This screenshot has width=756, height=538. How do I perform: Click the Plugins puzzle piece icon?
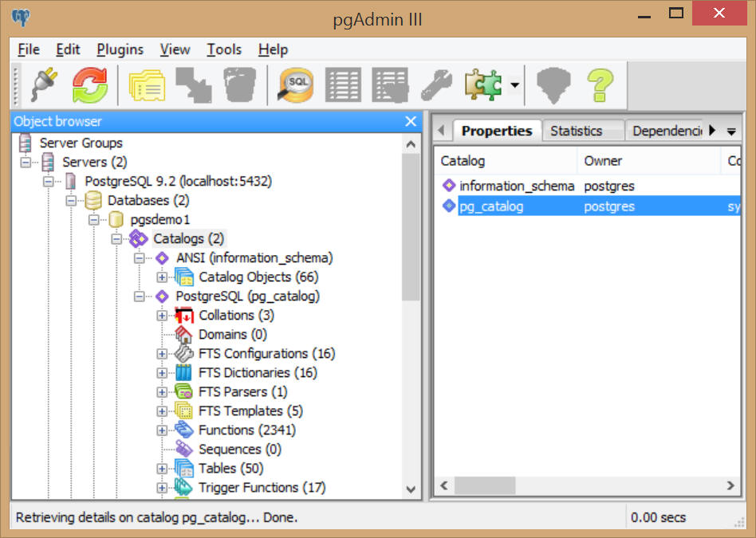click(x=482, y=84)
